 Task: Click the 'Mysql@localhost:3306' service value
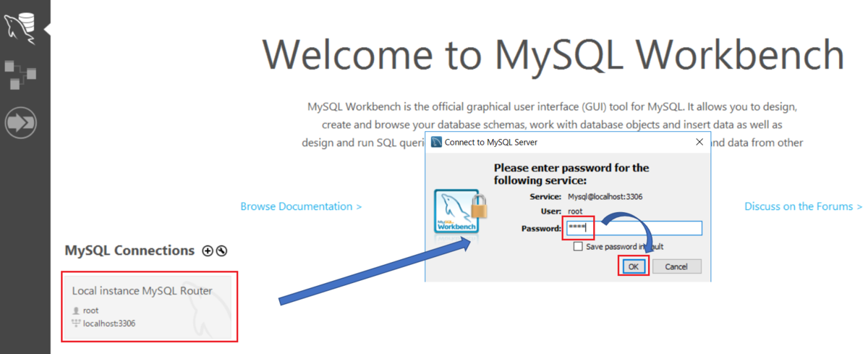[x=605, y=196]
